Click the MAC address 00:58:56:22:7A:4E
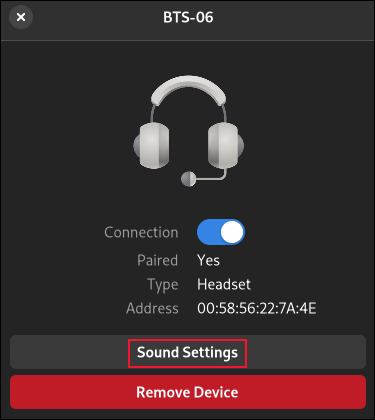 (257, 308)
